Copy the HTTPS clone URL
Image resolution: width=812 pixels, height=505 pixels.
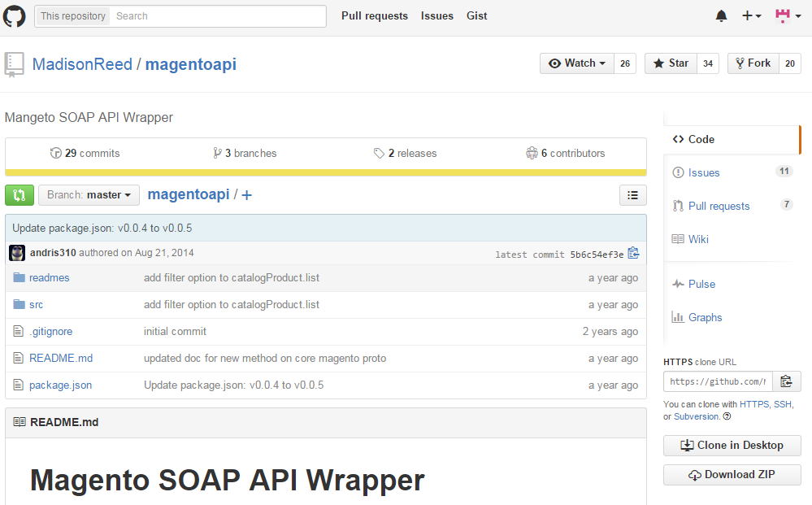pos(786,381)
